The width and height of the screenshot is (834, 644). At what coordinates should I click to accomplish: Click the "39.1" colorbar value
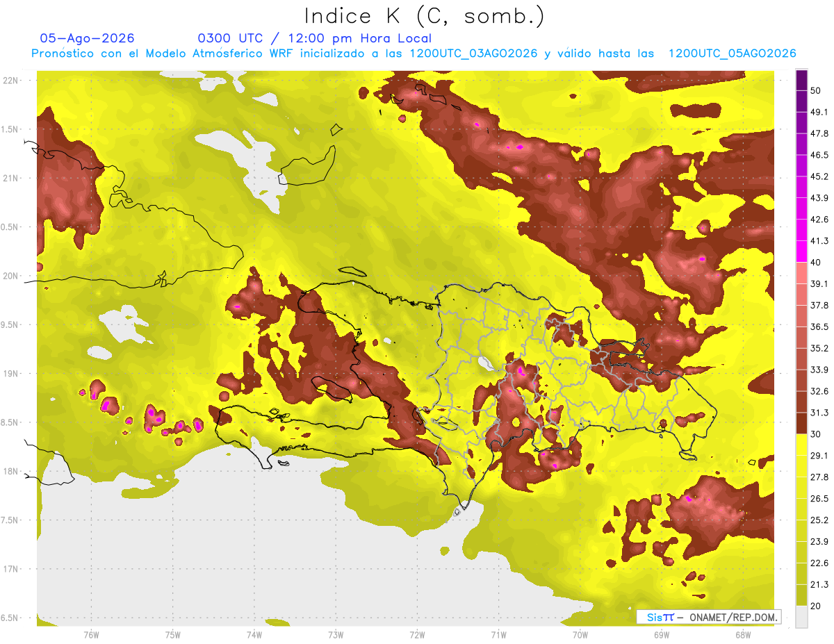(x=819, y=283)
